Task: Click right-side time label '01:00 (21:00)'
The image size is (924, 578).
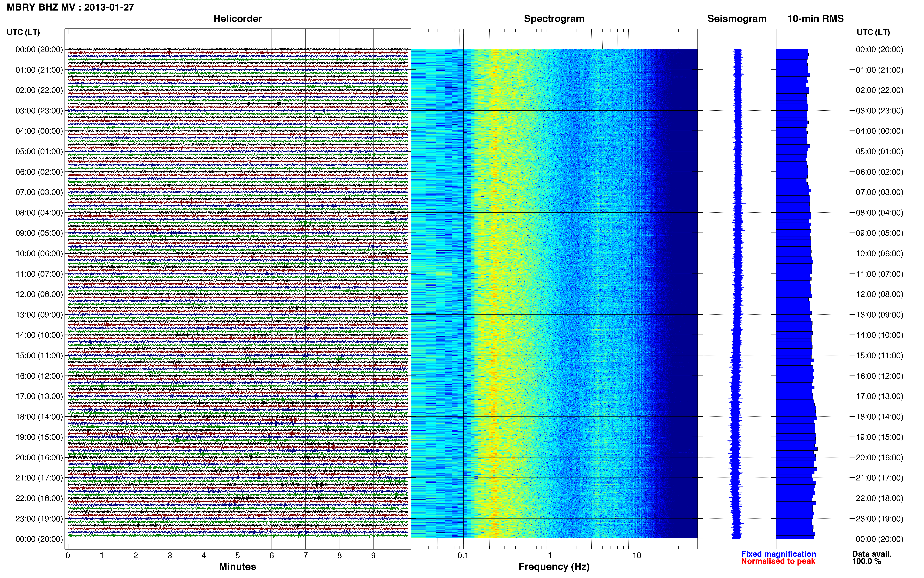Action: [x=879, y=70]
